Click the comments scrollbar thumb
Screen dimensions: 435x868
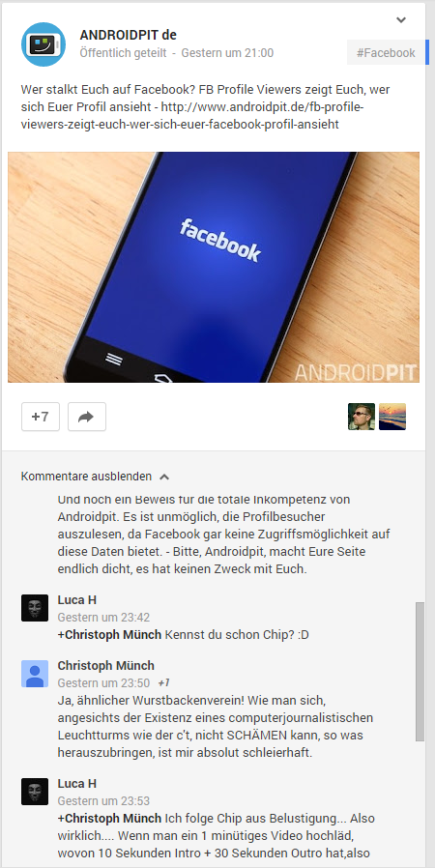[x=420, y=672]
